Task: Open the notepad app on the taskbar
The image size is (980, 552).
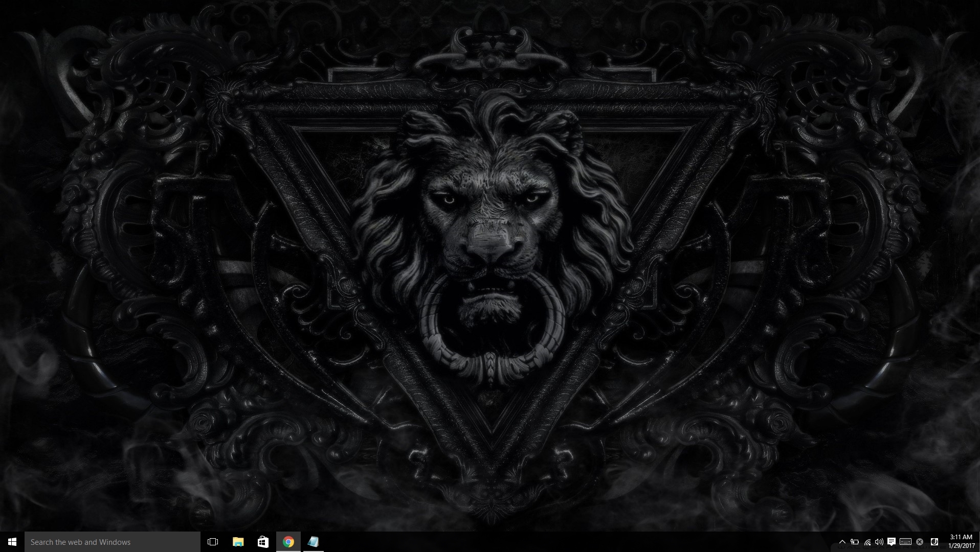Action: (x=313, y=542)
